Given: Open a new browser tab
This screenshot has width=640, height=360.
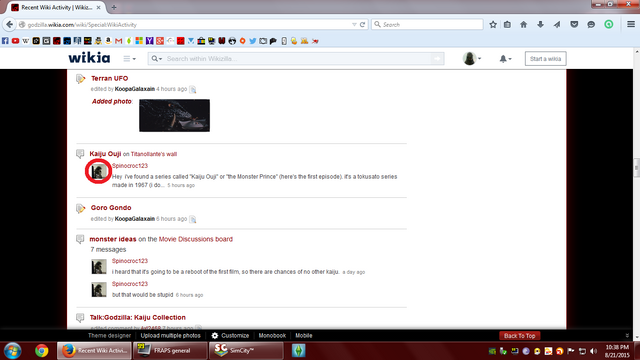Looking at the screenshot, I should [x=114, y=7].
